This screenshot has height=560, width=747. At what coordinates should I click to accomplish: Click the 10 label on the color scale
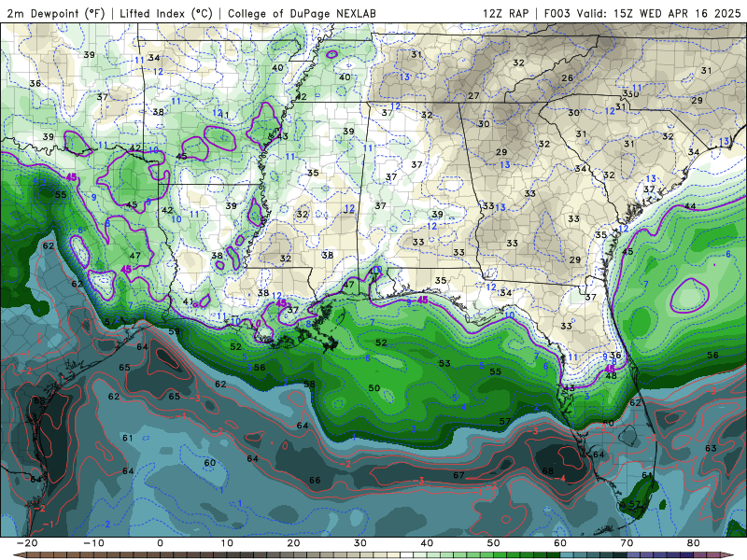pos(227,543)
